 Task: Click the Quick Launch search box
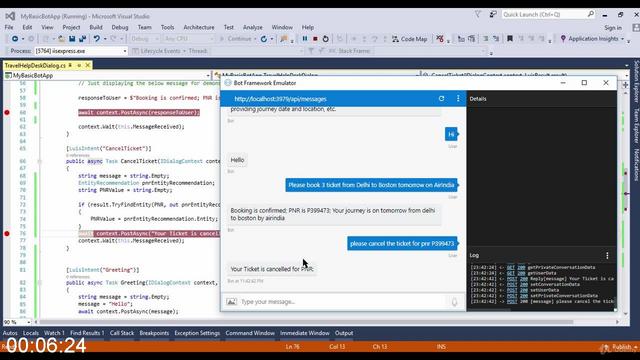coord(549,14)
